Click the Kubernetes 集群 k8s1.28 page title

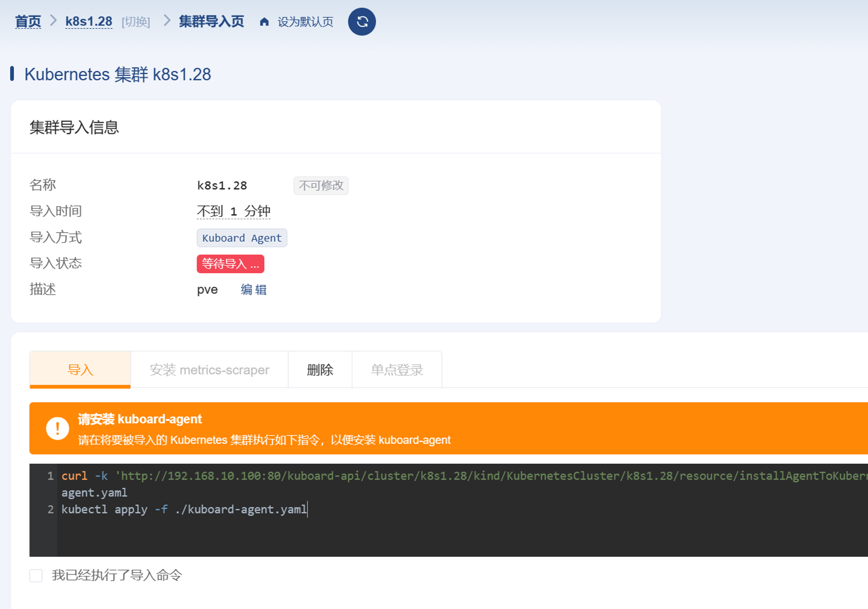pos(118,74)
